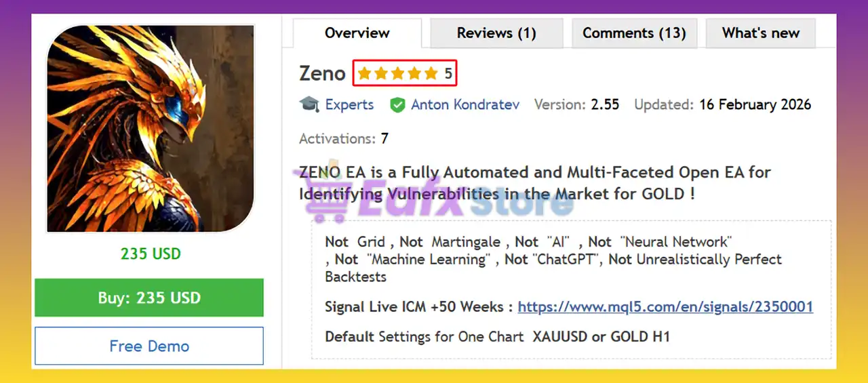This screenshot has height=383, width=868.
Task: Switch to the Reviews (1) tab
Action: click(496, 33)
